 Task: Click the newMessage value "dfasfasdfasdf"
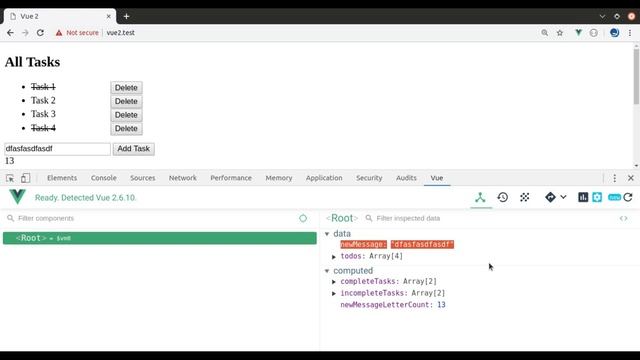[422, 244]
